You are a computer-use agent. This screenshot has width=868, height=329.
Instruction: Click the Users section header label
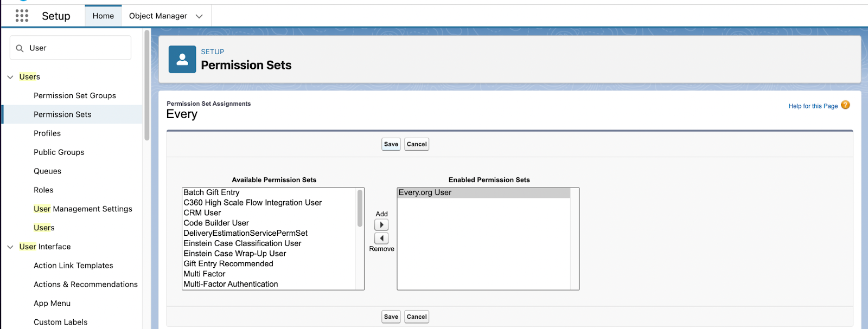click(30, 77)
